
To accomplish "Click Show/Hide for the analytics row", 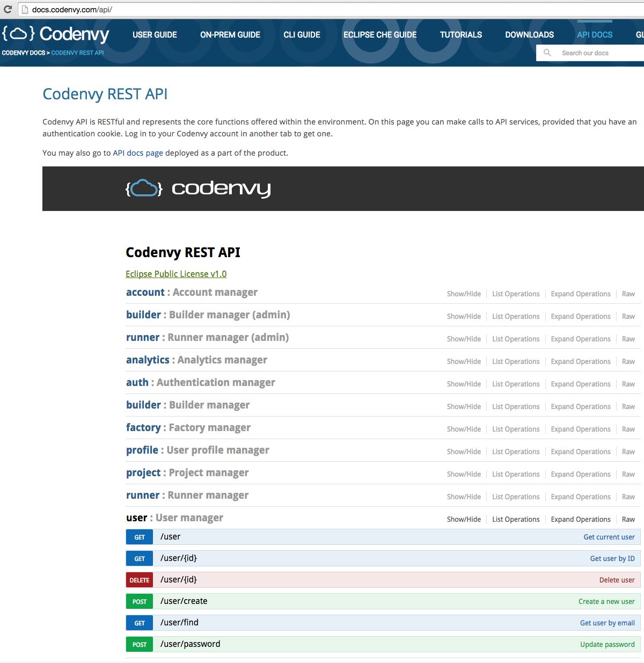I will pyautogui.click(x=464, y=361).
